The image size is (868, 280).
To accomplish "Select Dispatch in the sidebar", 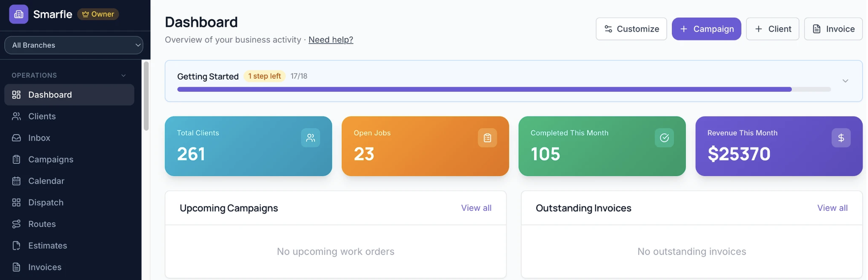I will 69,202.
